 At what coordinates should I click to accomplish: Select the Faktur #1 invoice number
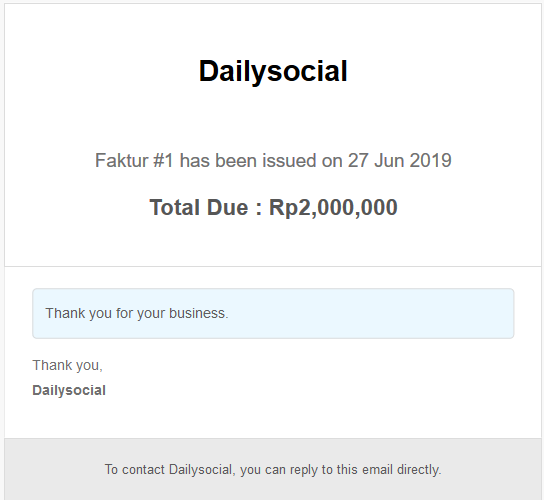[134, 161]
